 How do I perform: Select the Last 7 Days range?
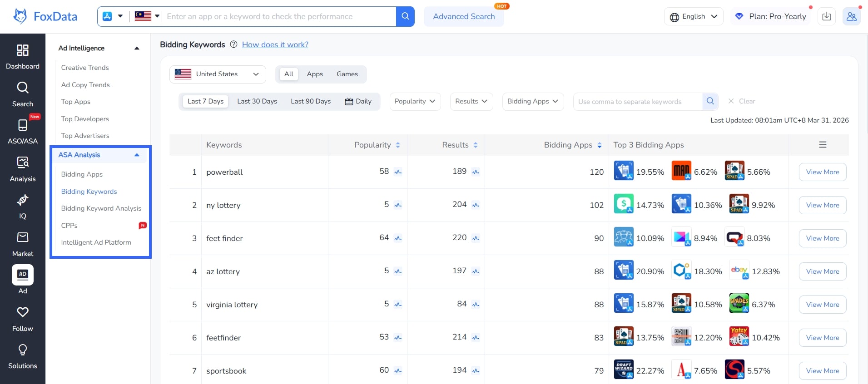[205, 101]
